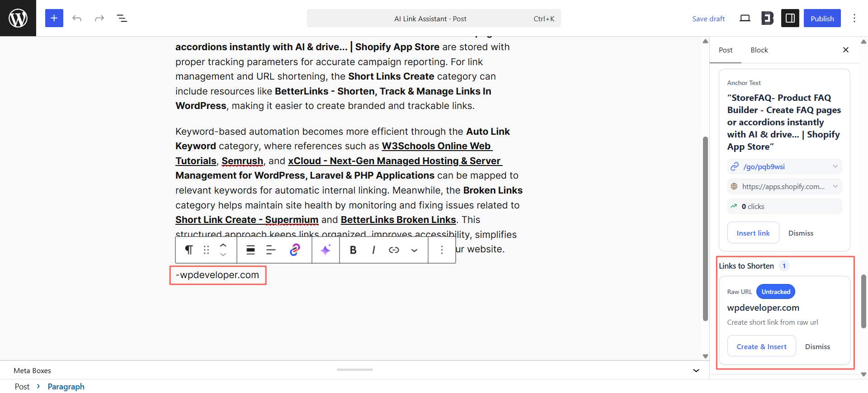Click the 0 clicks stat row

(784, 206)
